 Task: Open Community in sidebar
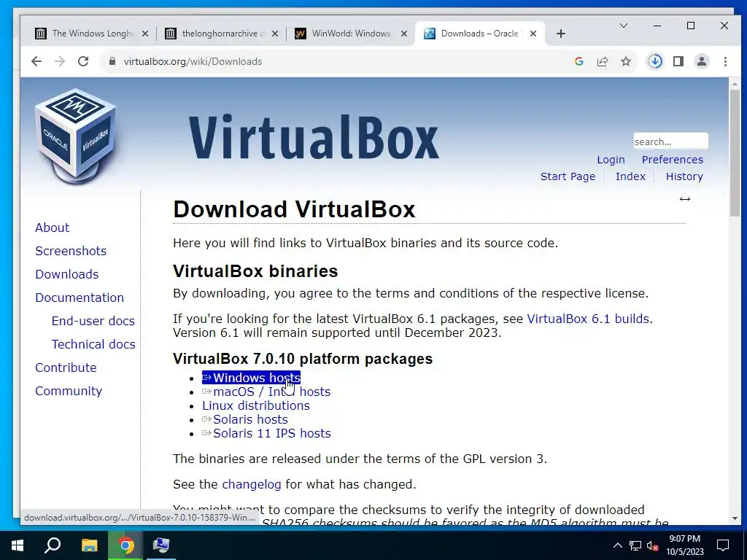[69, 391]
